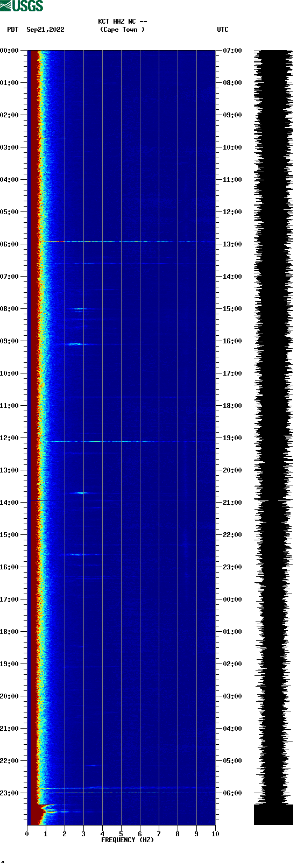Click the '(Cape Town )' station name
The image size is (297, 868).
pyautogui.click(x=123, y=30)
